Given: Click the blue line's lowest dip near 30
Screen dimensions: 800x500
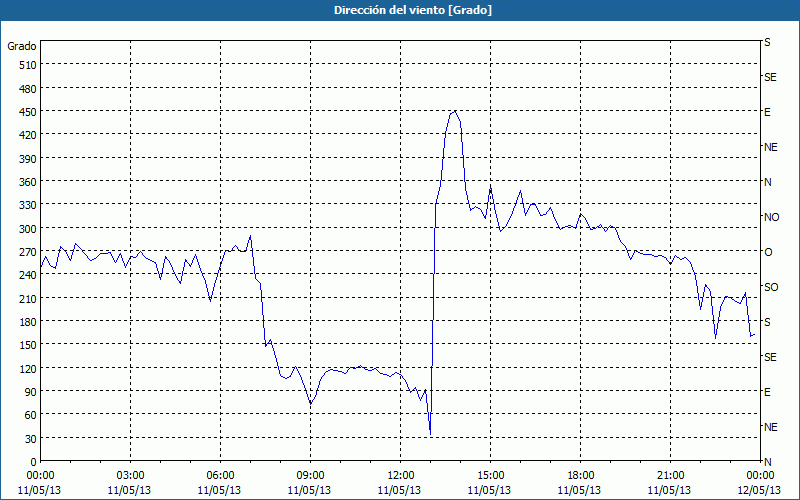Looking at the screenshot, I should coord(431,433).
